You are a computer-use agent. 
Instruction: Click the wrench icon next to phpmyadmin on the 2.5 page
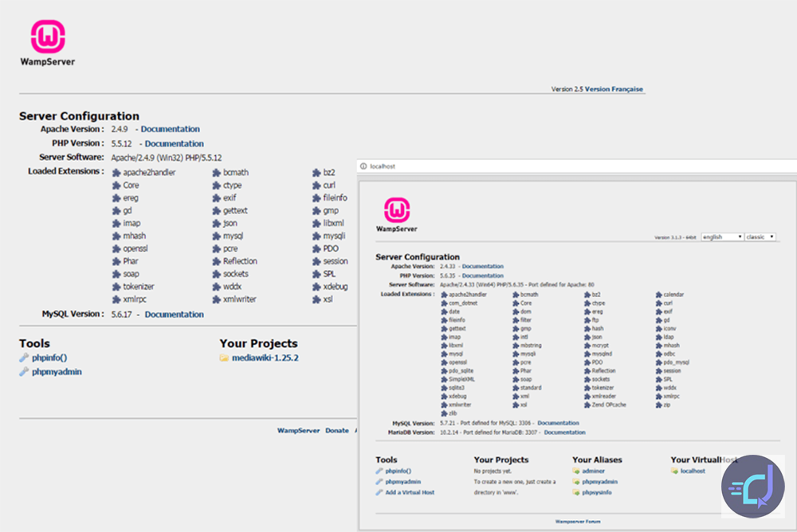click(x=24, y=372)
